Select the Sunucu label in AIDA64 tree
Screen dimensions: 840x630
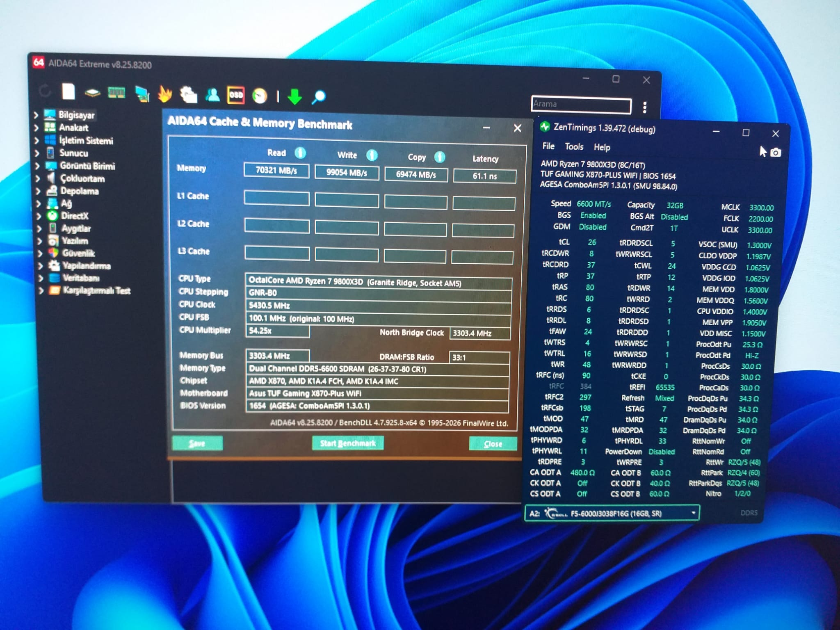point(74,153)
